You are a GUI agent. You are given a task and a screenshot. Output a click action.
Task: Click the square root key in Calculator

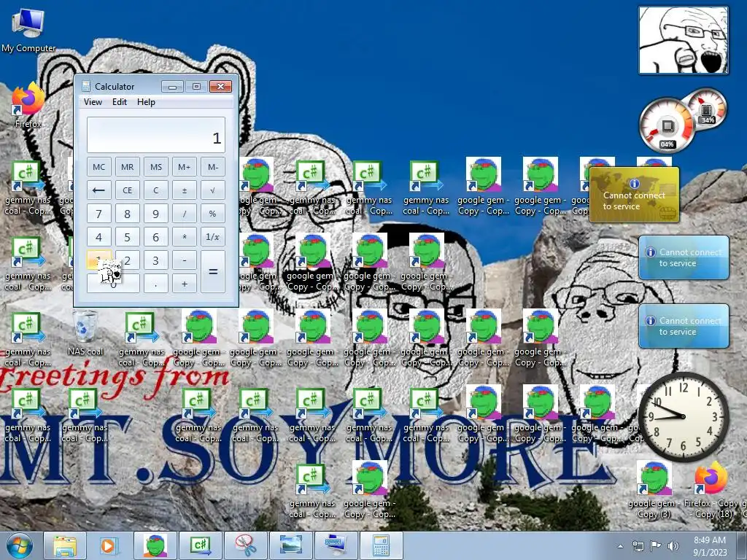coord(212,190)
